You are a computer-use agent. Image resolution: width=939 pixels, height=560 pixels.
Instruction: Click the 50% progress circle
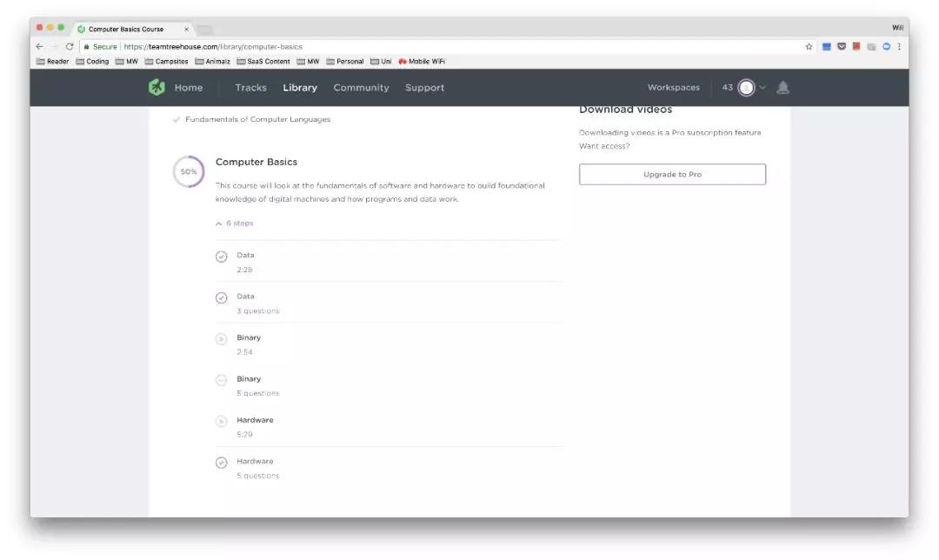189,172
